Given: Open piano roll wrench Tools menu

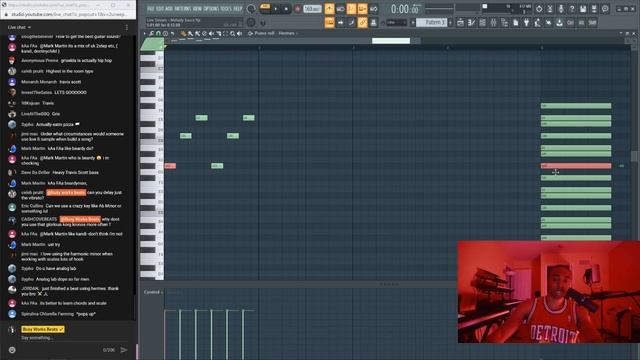Looking at the screenshot, I should (x=151, y=33).
